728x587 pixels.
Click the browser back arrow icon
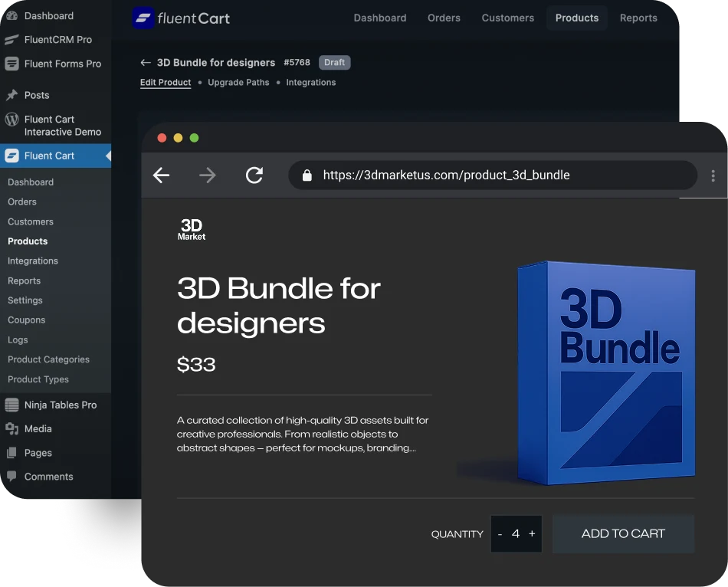click(x=161, y=175)
